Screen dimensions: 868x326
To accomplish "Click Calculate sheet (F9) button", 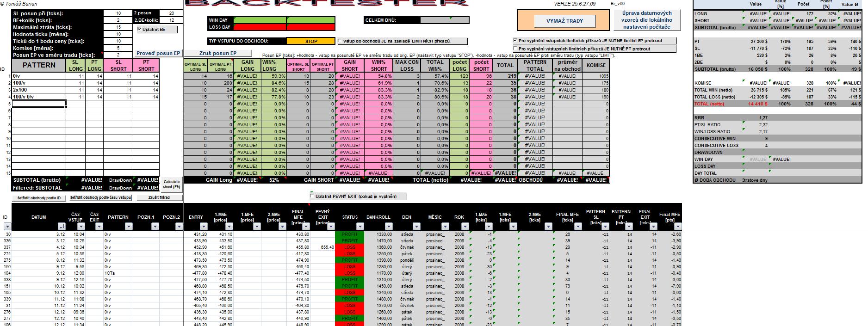I will [x=172, y=184].
